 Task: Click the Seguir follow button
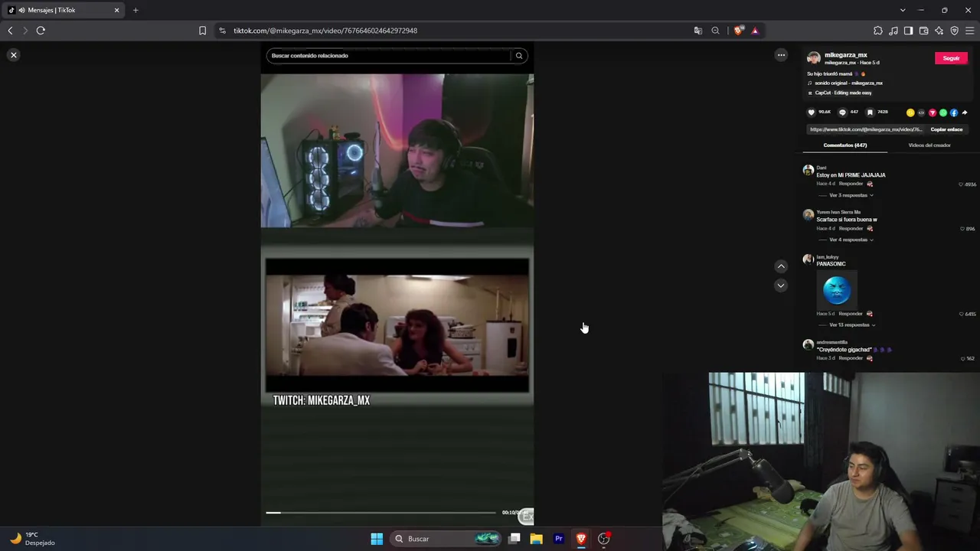[x=951, y=58]
